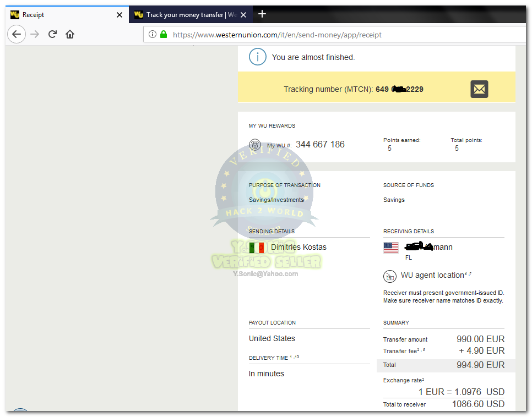This screenshot has height=417, width=532.
Task: Click the 'WU agent location' text
Action: point(432,275)
